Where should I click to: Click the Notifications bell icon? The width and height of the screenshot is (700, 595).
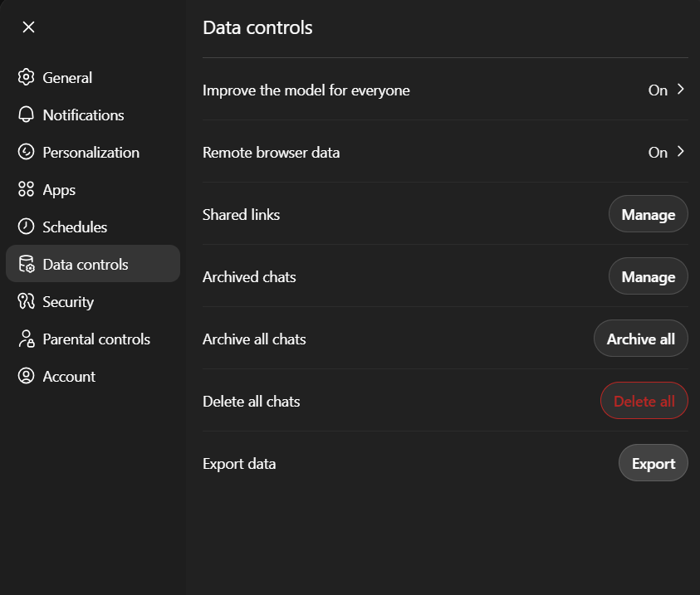coord(27,115)
